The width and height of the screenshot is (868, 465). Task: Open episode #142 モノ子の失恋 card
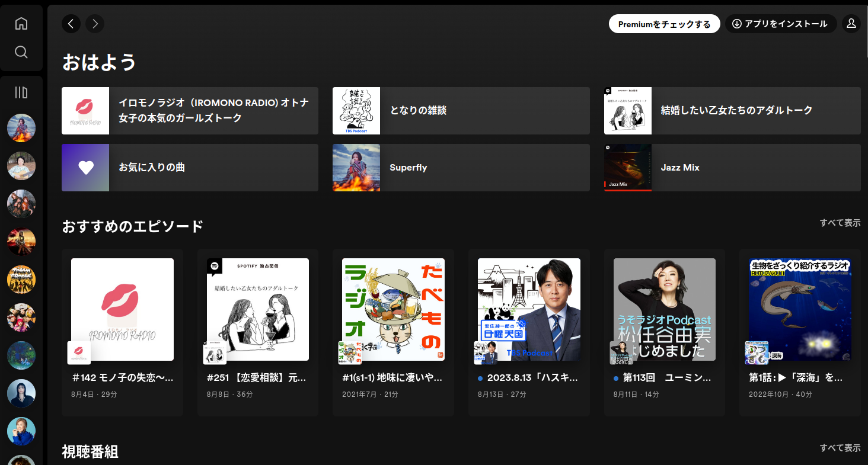pyautogui.click(x=122, y=332)
